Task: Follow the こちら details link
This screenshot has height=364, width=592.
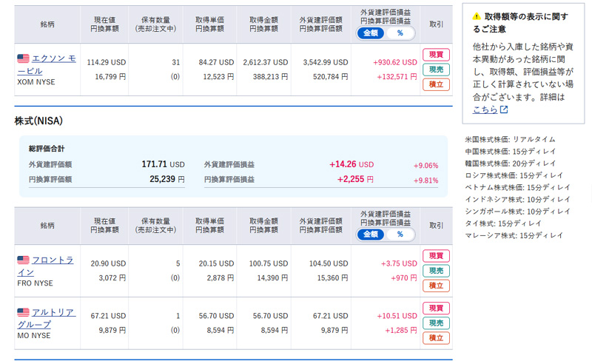Action: pyautogui.click(x=485, y=109)
